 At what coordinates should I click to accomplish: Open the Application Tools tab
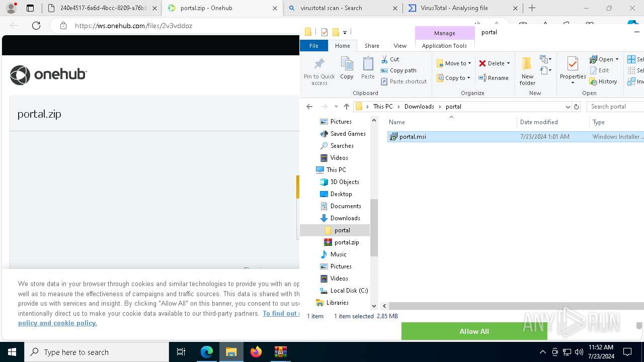pyautogui.click(x=444, y=46)
